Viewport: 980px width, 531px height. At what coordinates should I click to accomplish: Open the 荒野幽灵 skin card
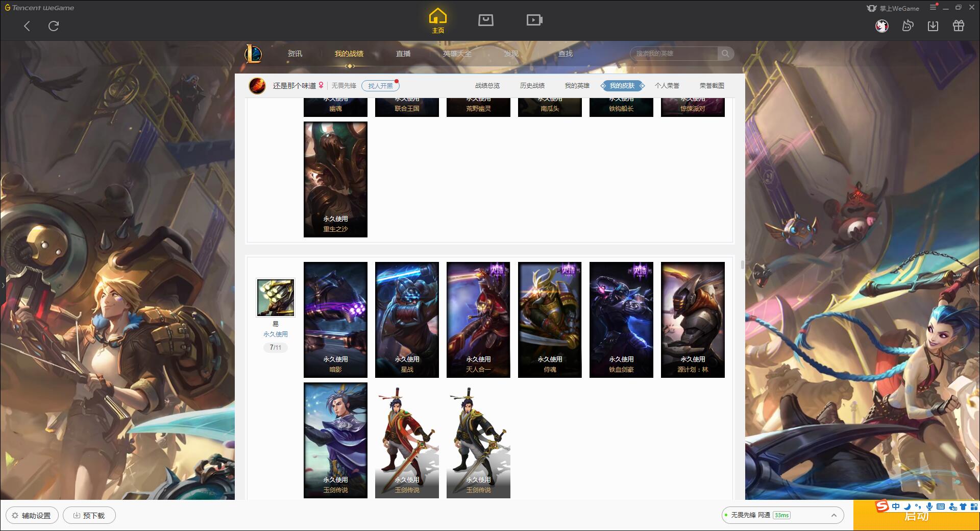[x=478, y=107]
